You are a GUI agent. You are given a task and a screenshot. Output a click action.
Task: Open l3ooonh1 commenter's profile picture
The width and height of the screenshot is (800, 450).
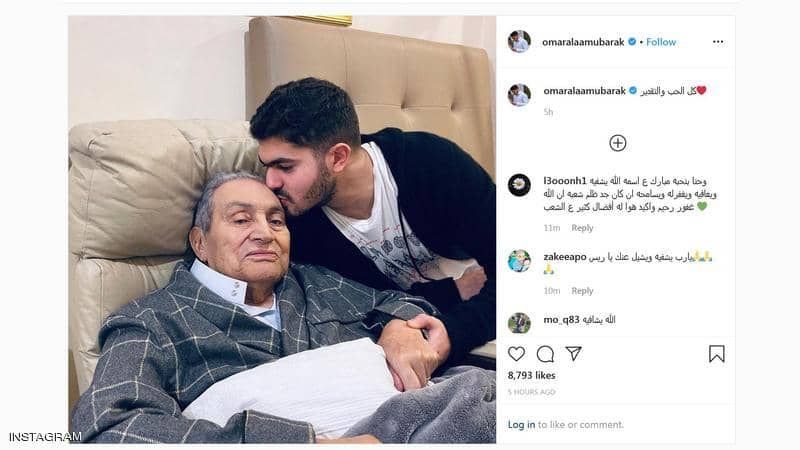coord(519,185)
